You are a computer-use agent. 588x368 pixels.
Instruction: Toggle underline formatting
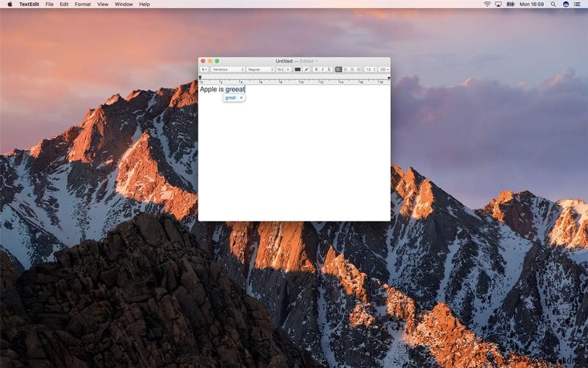(x=329, y=69)
